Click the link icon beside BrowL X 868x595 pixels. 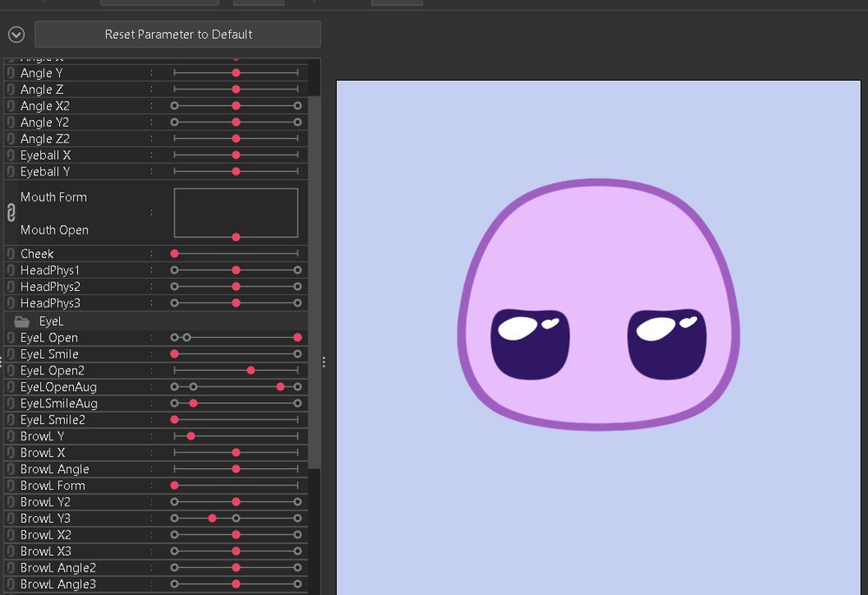[10, 453]
